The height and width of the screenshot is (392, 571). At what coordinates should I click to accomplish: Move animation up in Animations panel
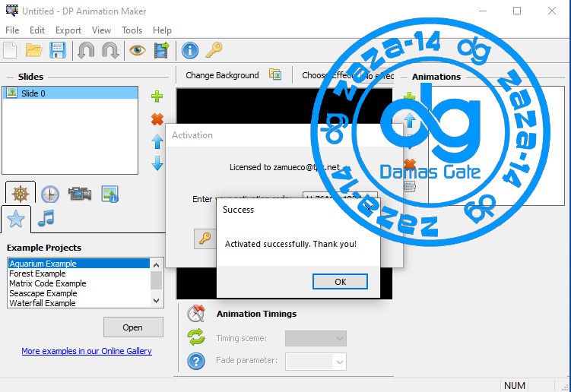410,120
